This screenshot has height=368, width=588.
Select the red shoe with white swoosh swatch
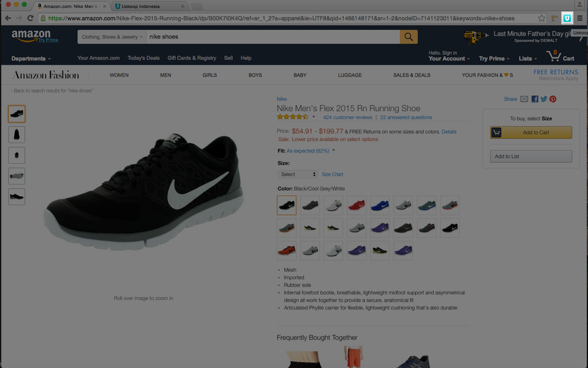[356, 205]
